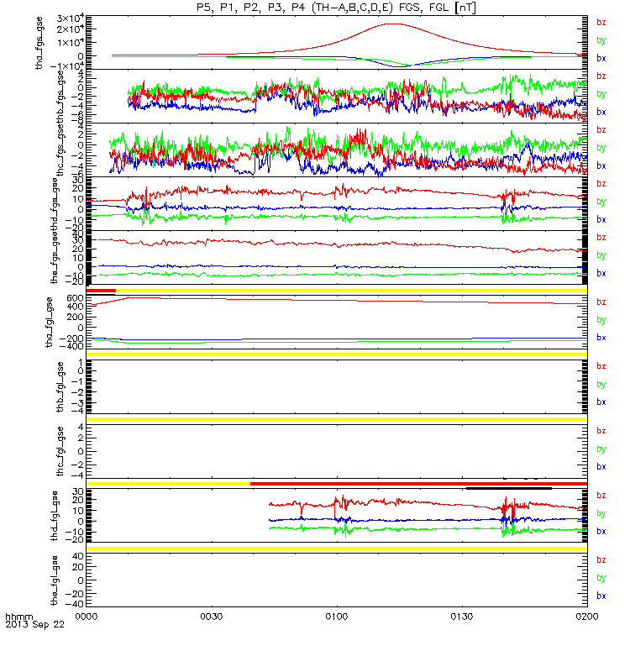Click the bz legend of thd_fgl_gse panel

601,495
